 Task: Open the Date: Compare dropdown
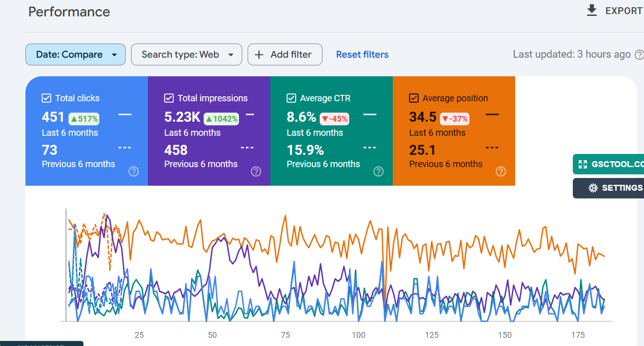click(75, 54)
